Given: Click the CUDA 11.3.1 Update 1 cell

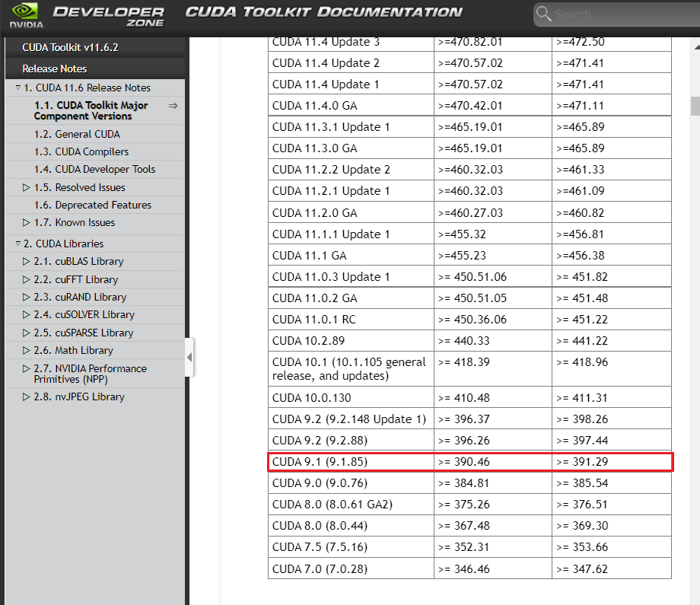Looking at the screenshot, I should pos(351,127).
